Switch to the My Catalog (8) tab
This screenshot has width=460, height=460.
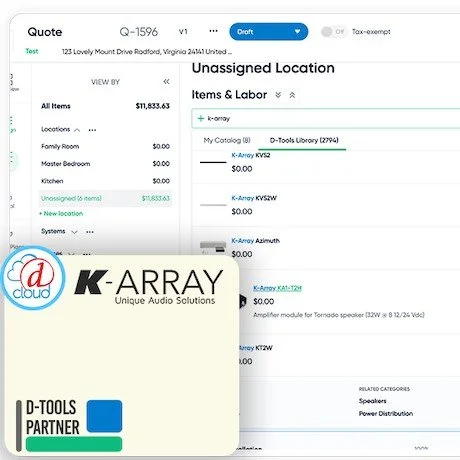point(227,140)
